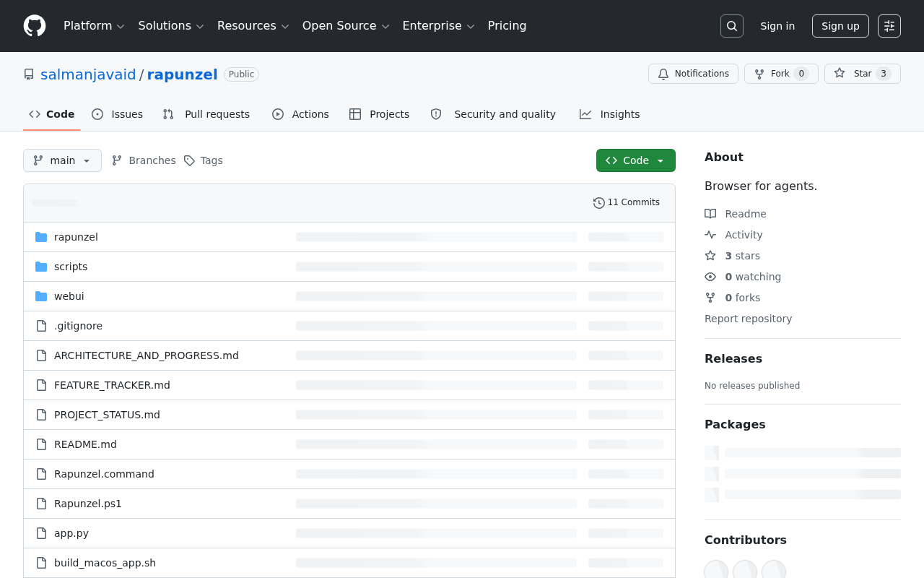Click the fork icon beside 0 forks
Image resolution: width=924 pixels, height=578 pixels.
tap(710, 298)
